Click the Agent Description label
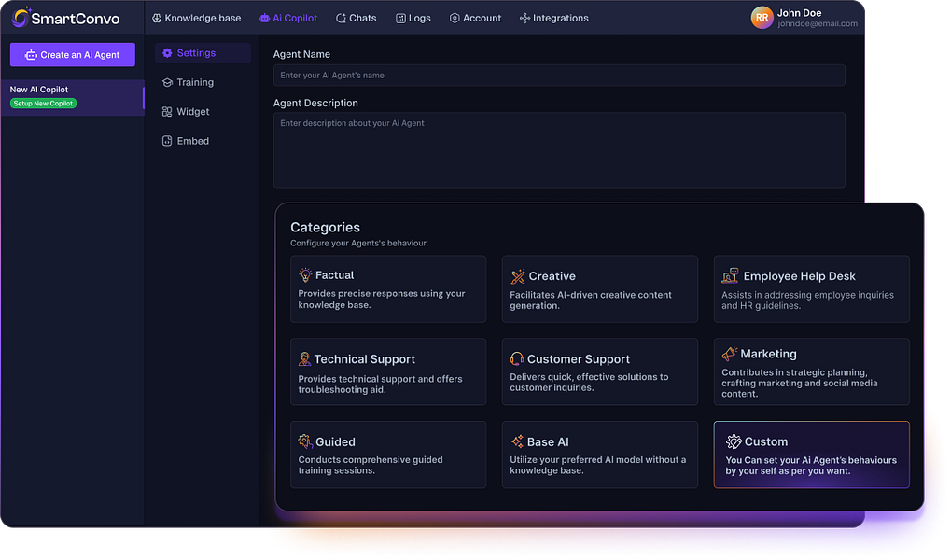 (315, 104)
